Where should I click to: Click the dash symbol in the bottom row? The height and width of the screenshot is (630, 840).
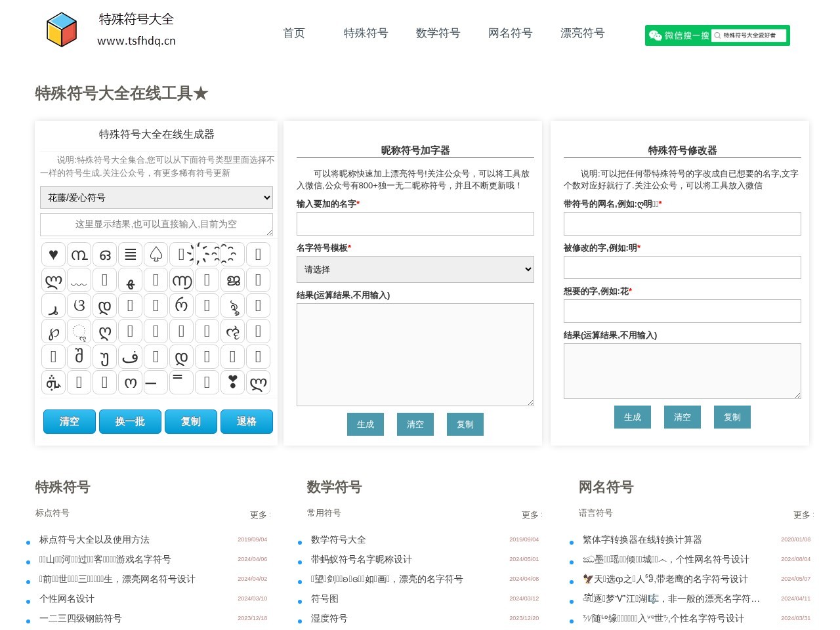tap(156, 383)
